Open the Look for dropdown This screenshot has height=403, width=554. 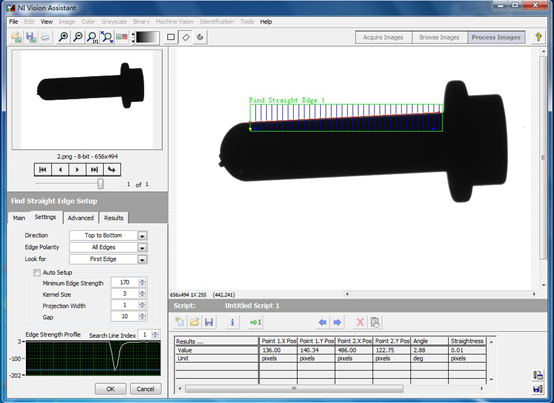142,260
